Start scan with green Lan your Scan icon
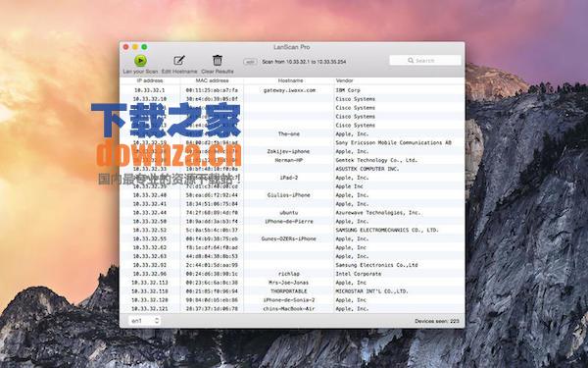588x368 pixels. click(x=140, y=61)
